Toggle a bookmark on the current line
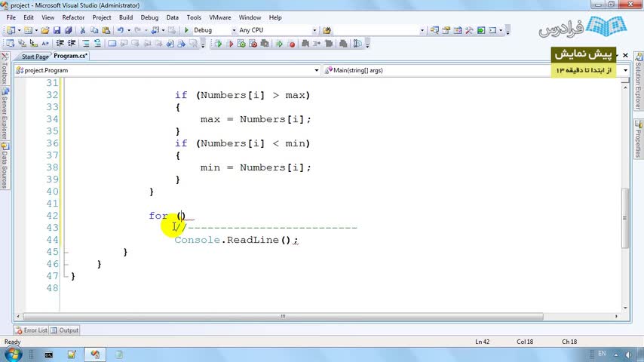 [112, 44]
